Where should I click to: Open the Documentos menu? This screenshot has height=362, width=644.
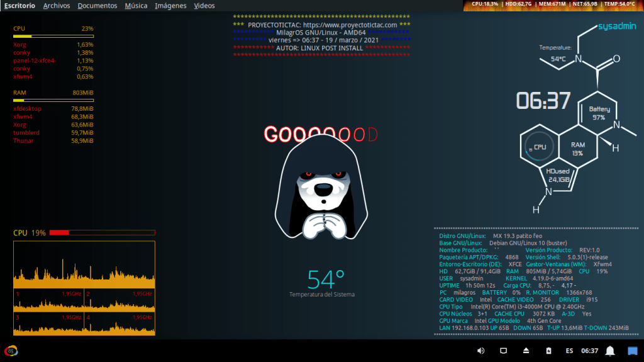(x=97, y=6)
